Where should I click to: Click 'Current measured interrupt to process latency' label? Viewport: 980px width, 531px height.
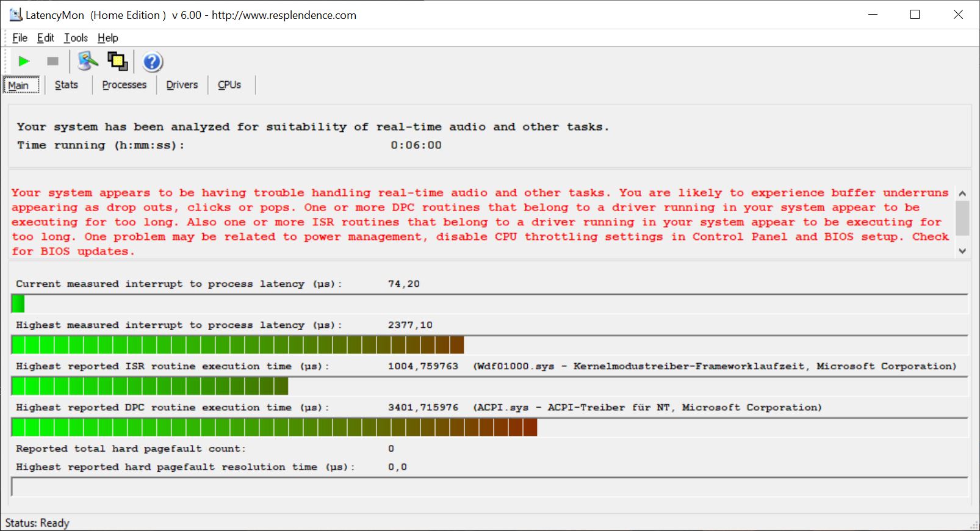coord(179,284)
